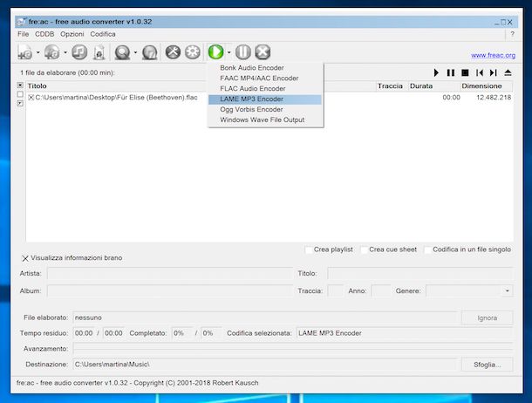
Task: Click the fre:ac title bar application icon
Action: [x=21, y=22]
